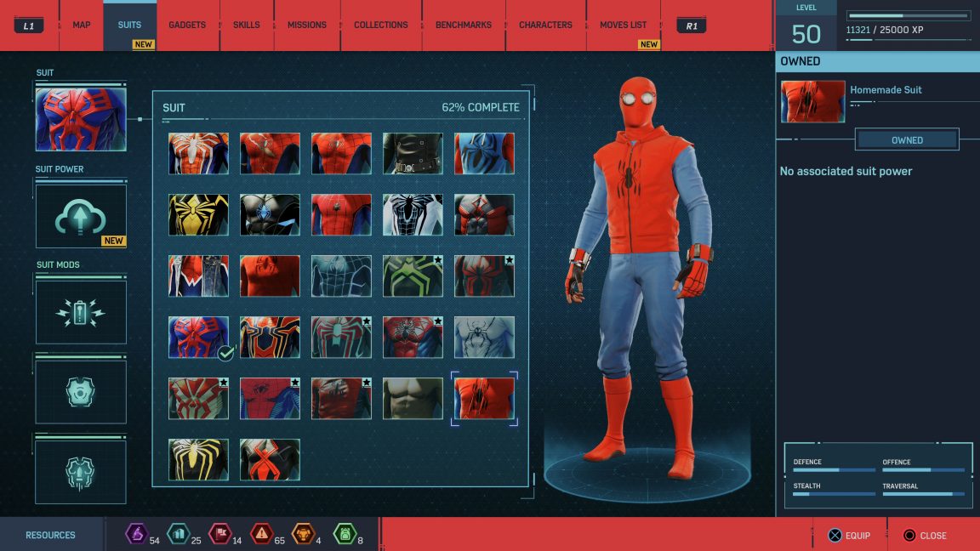Click the red base token icon
This screenshot has width=980, height=551.
220,533
